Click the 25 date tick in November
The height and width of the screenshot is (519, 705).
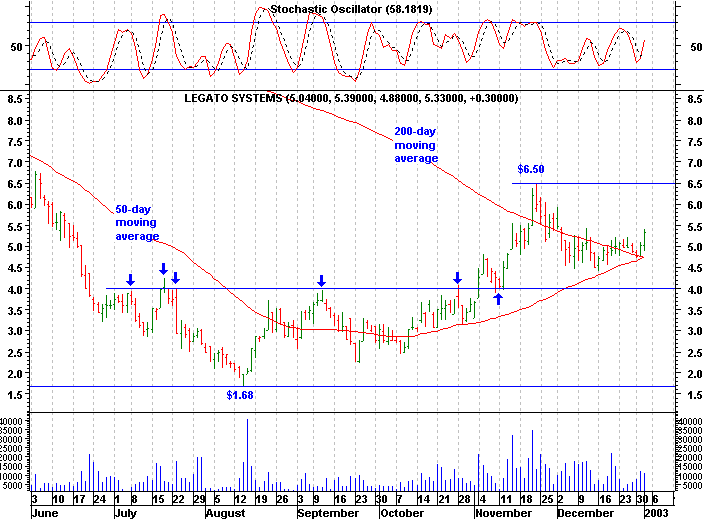[547, 499]
